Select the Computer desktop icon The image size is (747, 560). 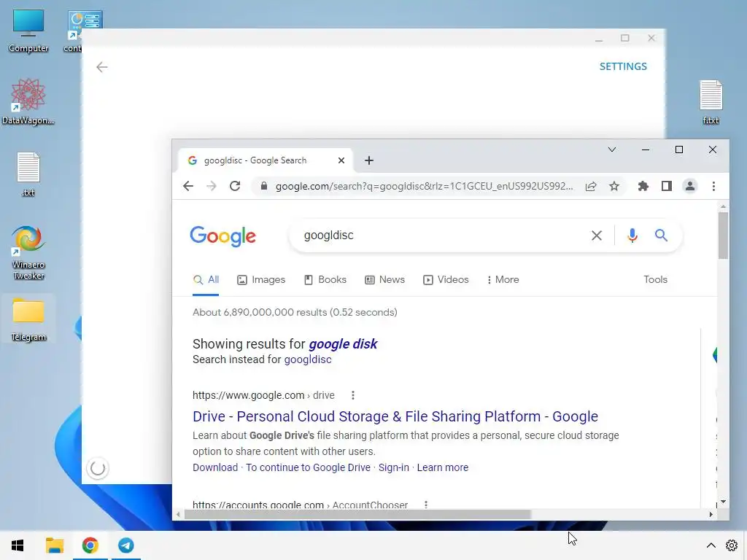[28, 31]
